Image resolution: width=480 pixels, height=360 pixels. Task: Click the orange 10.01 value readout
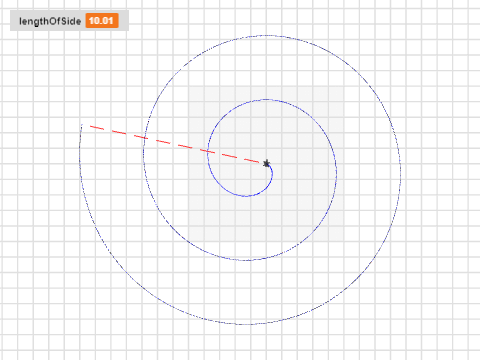coord(102,21)
